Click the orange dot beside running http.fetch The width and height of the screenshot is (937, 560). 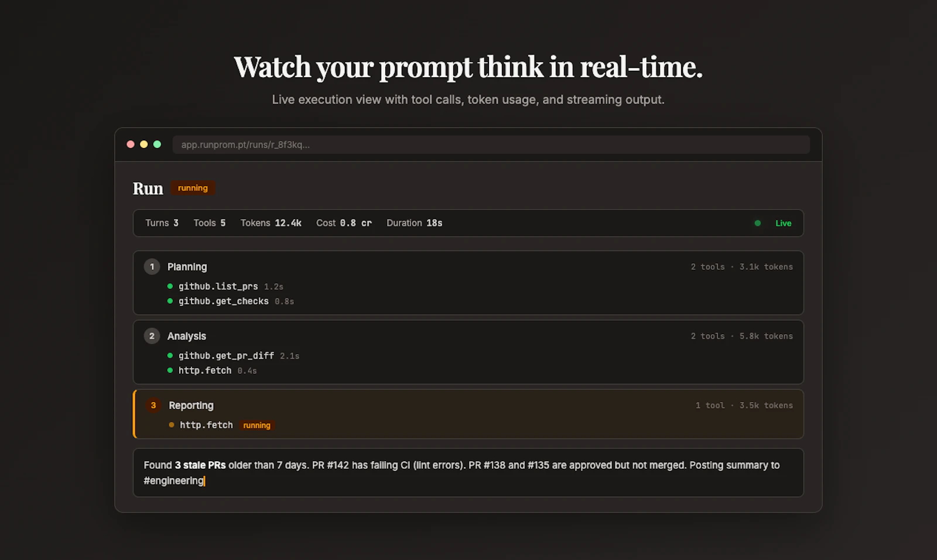[171, 425]
